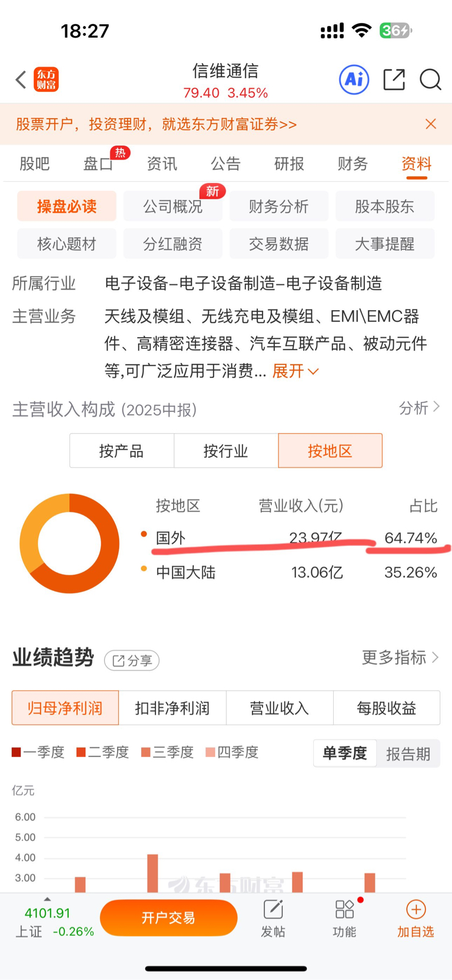Switch revenue breakdown to 按产品

pyautogui.click(x=121, y=451)
